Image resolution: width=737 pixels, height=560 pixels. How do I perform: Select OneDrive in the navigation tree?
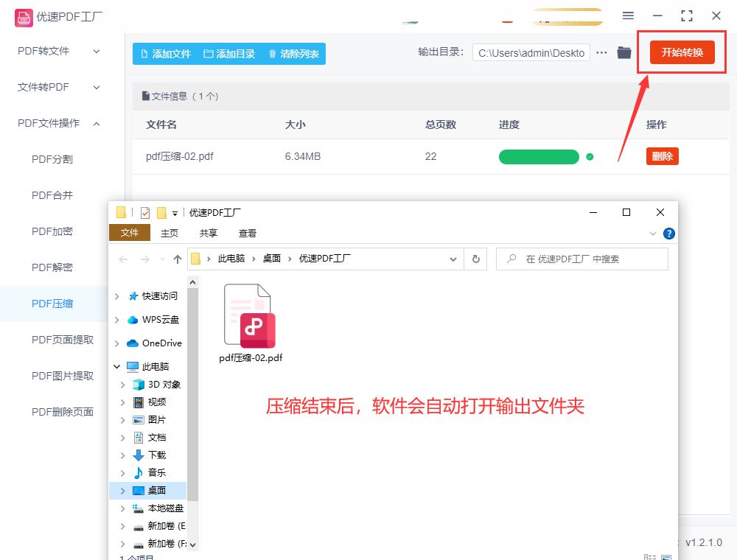tap(161, 343)
